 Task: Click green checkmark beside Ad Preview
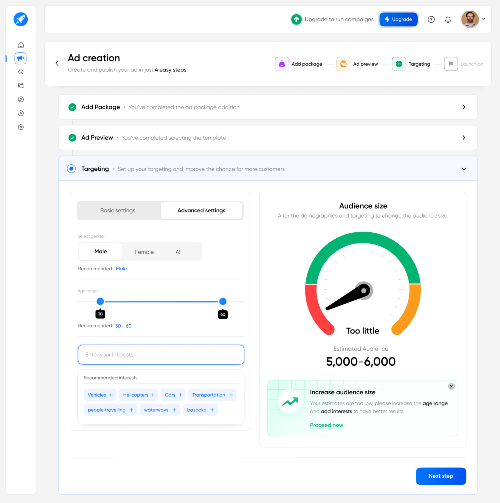click(72, 138)
